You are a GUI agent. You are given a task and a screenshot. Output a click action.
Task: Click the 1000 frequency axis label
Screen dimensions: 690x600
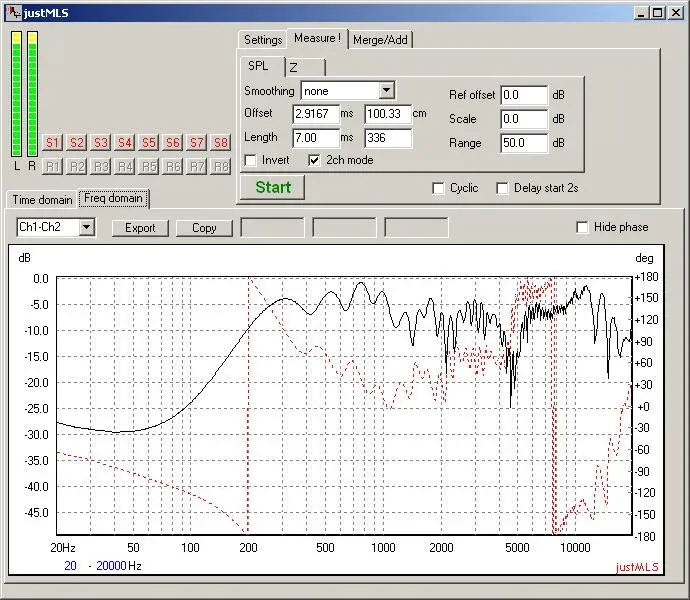tap(383, 548)
